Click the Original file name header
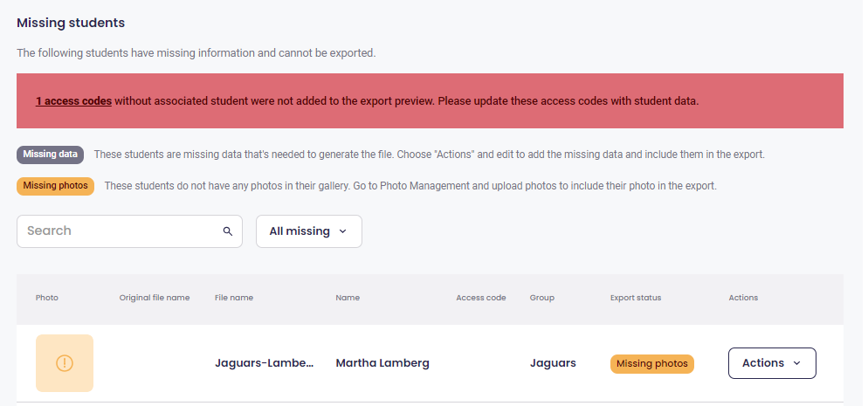Screen dimensions: 868x406 [155, 298]
